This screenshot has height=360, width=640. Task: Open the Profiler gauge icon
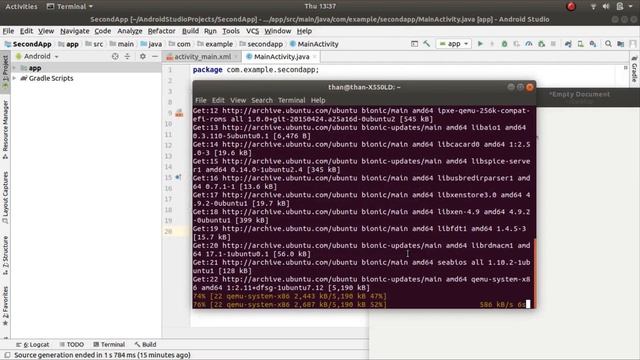pyautogui.click(x=529, y=44)
